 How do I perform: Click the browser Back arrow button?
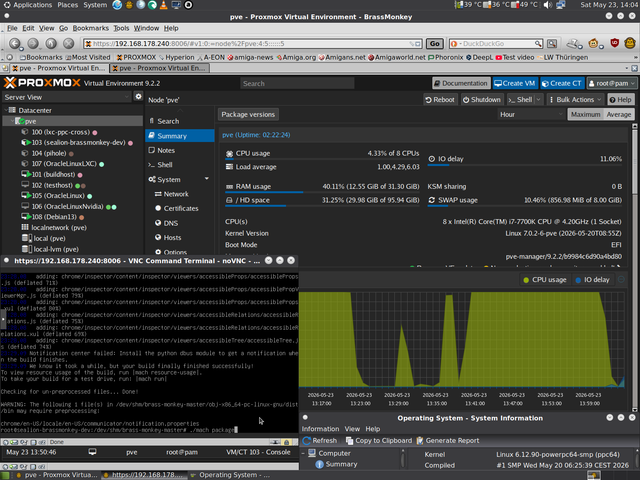[15, 43]
